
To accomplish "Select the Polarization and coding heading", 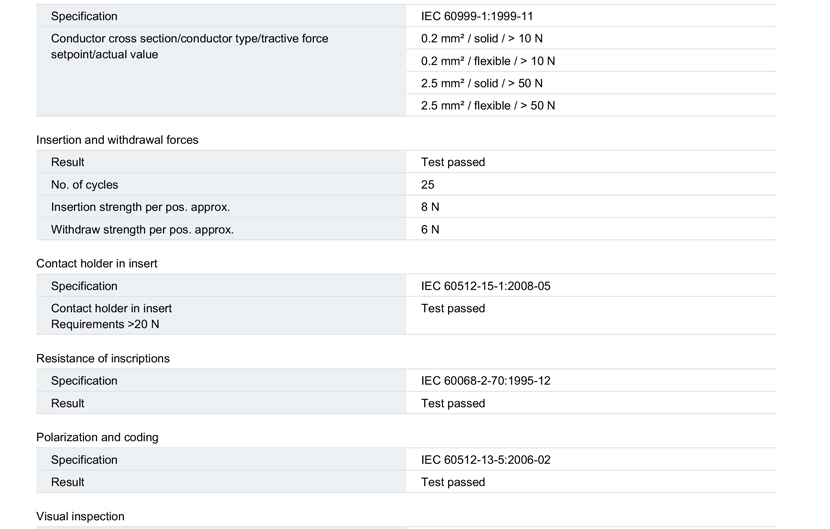I will [97, 437].
